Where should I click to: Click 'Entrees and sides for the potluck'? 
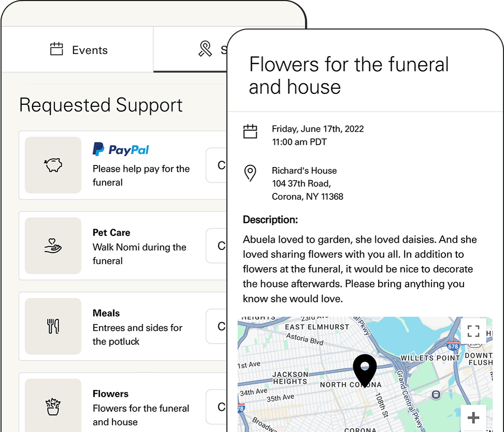coord(137,335)
